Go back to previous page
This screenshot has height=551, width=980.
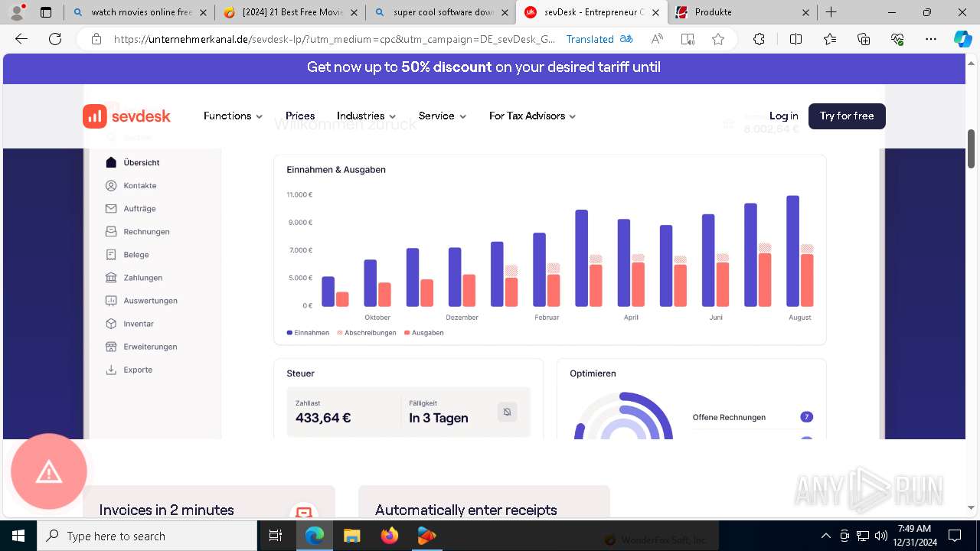pyautogui.click(x=21, y=40)
